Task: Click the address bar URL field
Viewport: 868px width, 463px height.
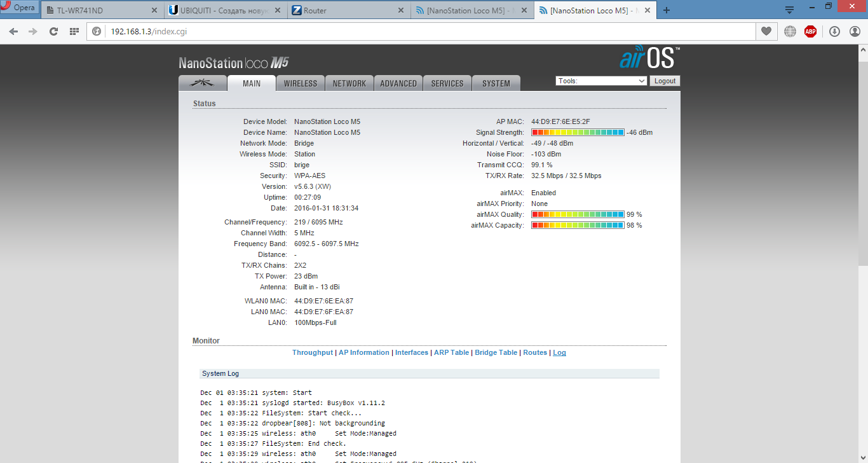Action: 419,31
